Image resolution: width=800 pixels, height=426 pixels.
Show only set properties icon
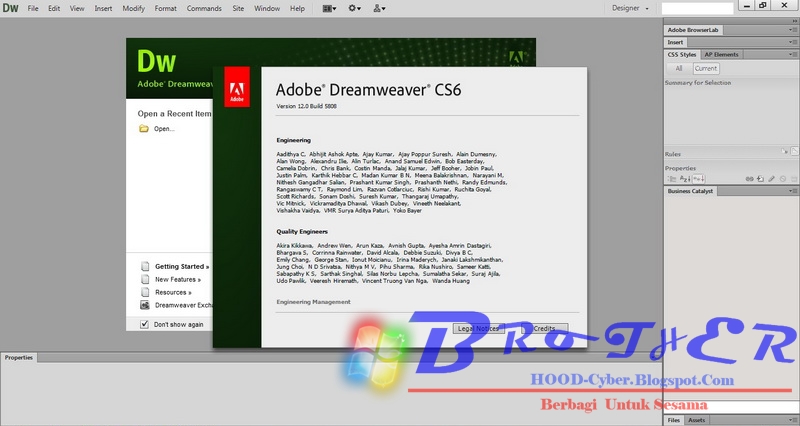pyautogui.click(x=698, y=179)
